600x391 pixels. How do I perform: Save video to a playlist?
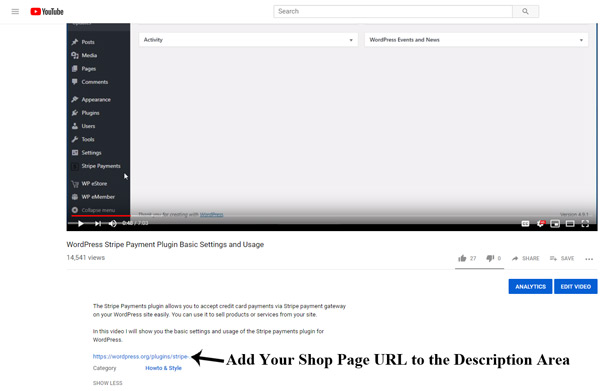click(x=562, y=258)
